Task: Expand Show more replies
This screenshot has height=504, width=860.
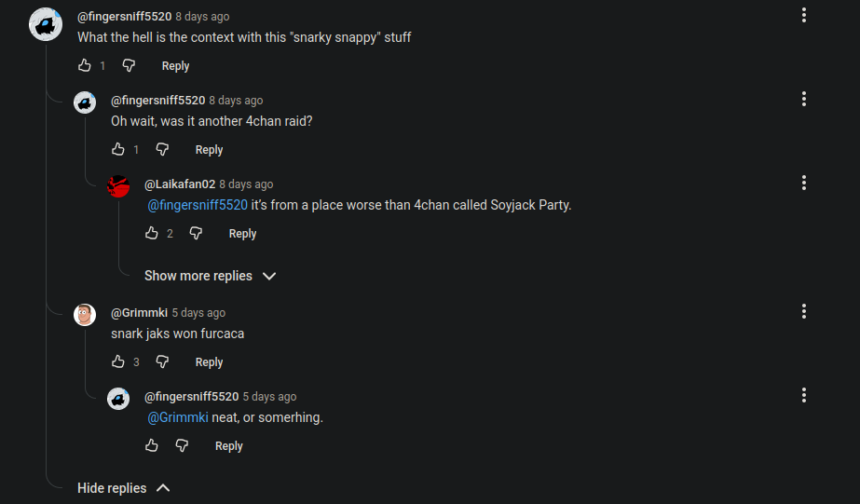Action: tap(210, 276)
